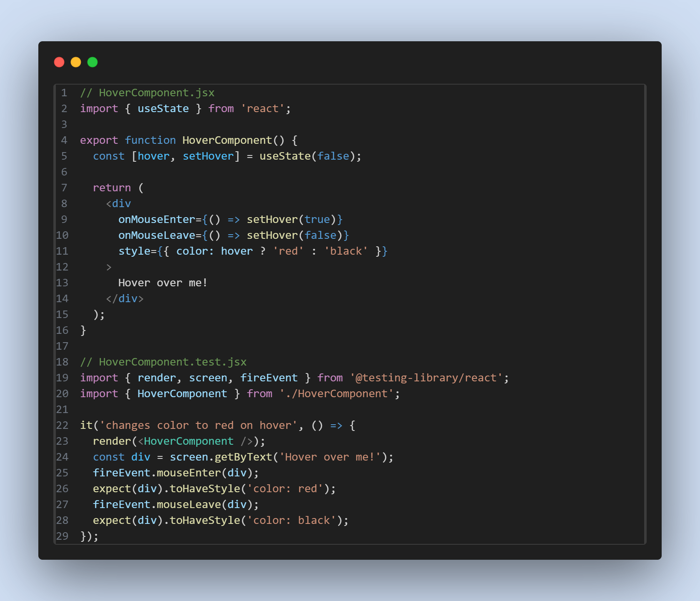The image size is (700, 601).
Task: Click the 'onMouseEnter' attribute
Action: point(157,219)
